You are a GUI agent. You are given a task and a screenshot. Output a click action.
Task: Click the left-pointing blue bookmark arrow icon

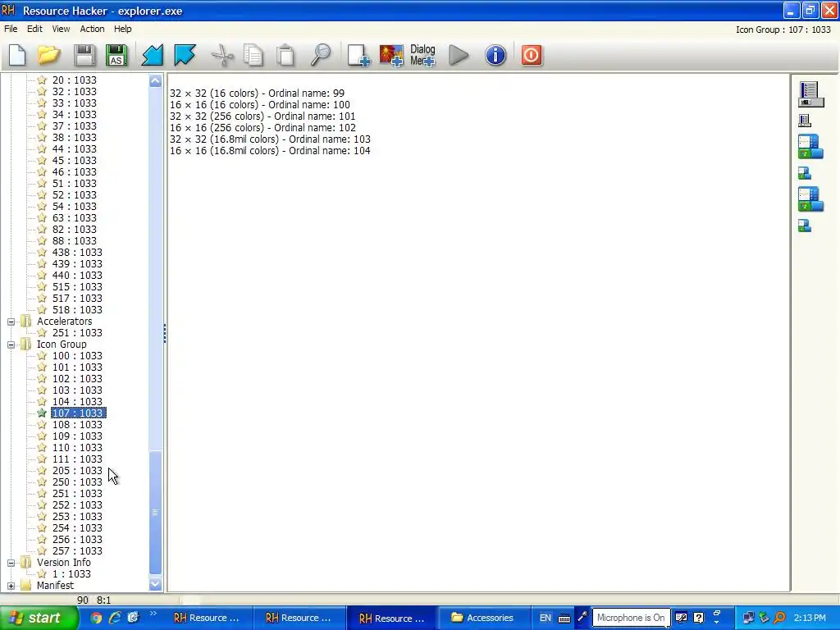152,55
